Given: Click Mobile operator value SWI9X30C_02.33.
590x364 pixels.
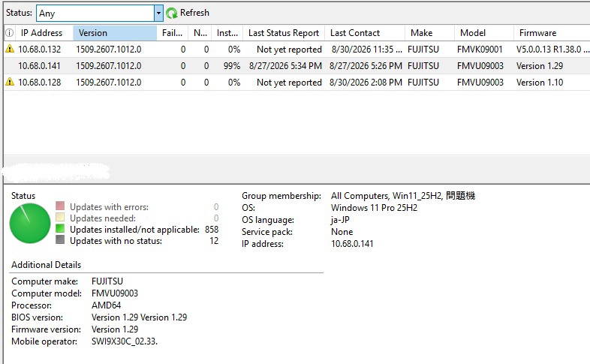Looking at the screenshot, I should click(125, 341).
